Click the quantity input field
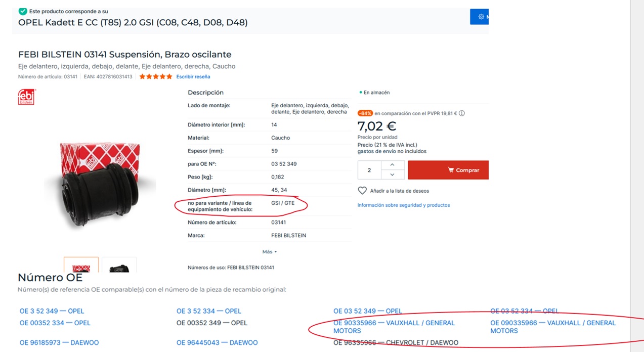The image size is (644, 352). [x=369, y=170]
